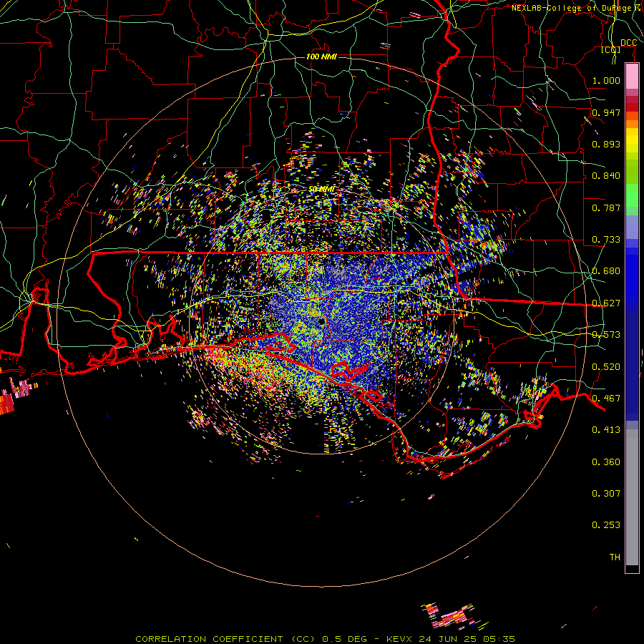The height and width of the screenshot is (644, 644).
Task: Click the [CC] units label above scale
Action: 611,50
